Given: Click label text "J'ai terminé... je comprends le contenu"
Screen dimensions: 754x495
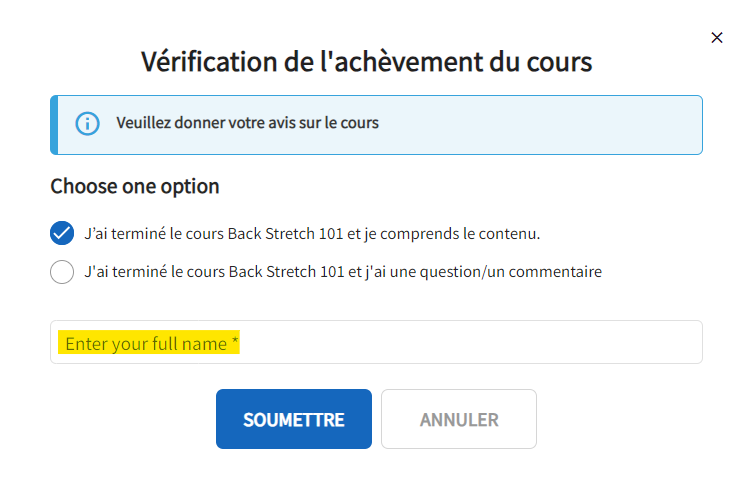Looking at the screenshot, I should 312,234.
